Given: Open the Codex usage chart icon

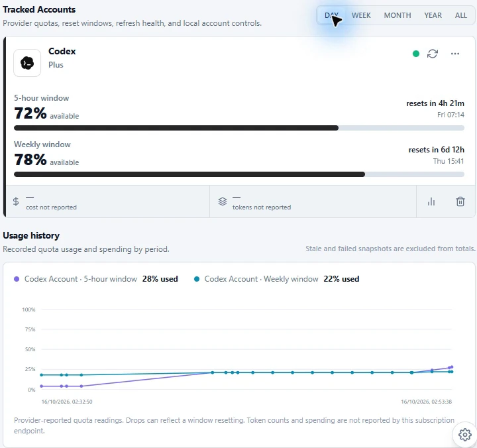Looking at the screenshot, I should pyautogui.click(x=431, y=201).
